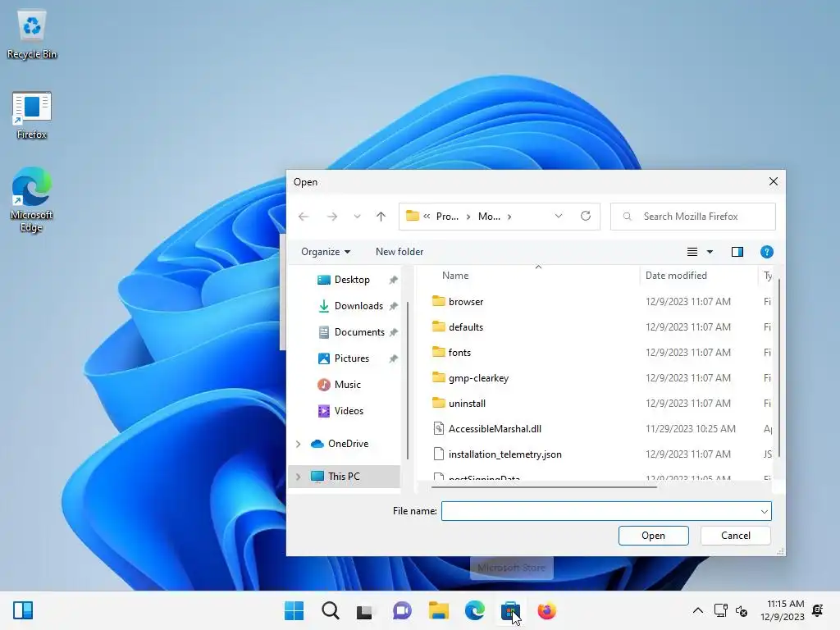Click the Search Mozilla Firefox box

692,217
